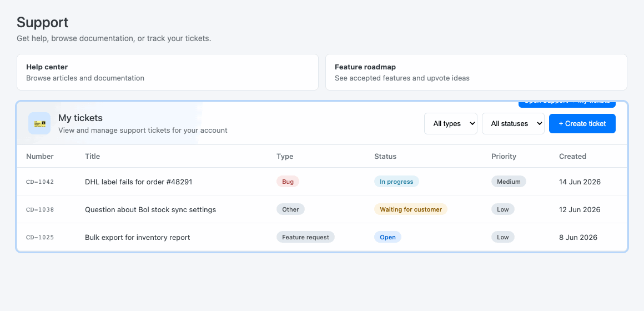Open the All types dropdown
Screen dimensions: 644x311
point(451,124)
